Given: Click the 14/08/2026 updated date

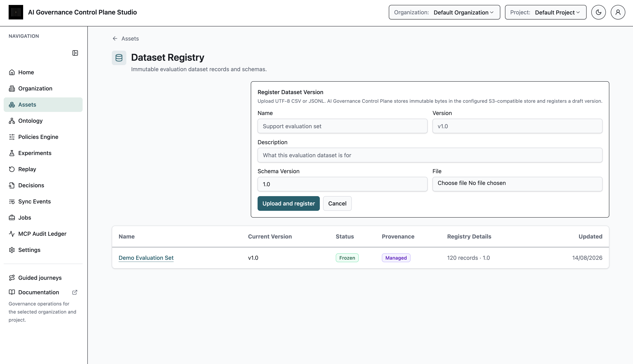Looking at the screenshot, I should point(587,258).
